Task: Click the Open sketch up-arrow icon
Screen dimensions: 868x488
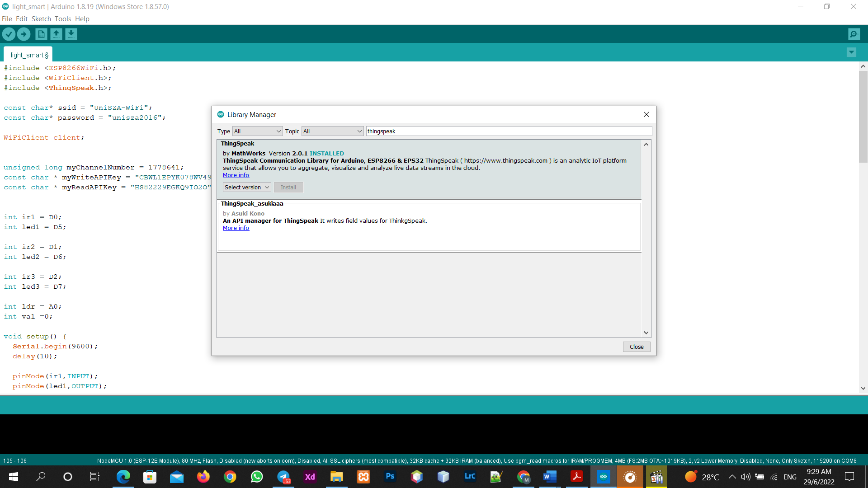Action: [x=56, y=34]
